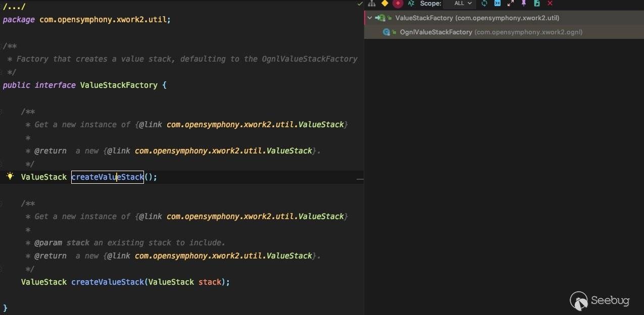Click the green inspection checkmark
Image resolution: width=644 pixels, height=315 pixels.
coord(360,4)
